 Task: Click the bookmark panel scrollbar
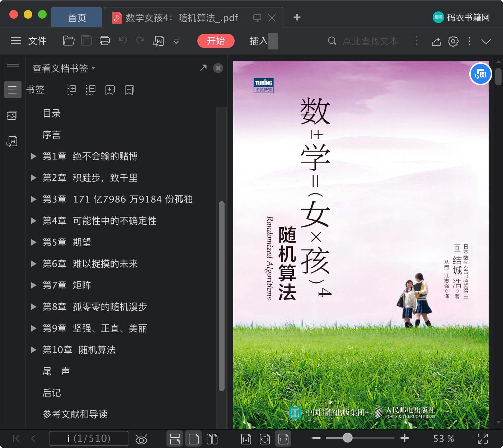coord(222,296)
